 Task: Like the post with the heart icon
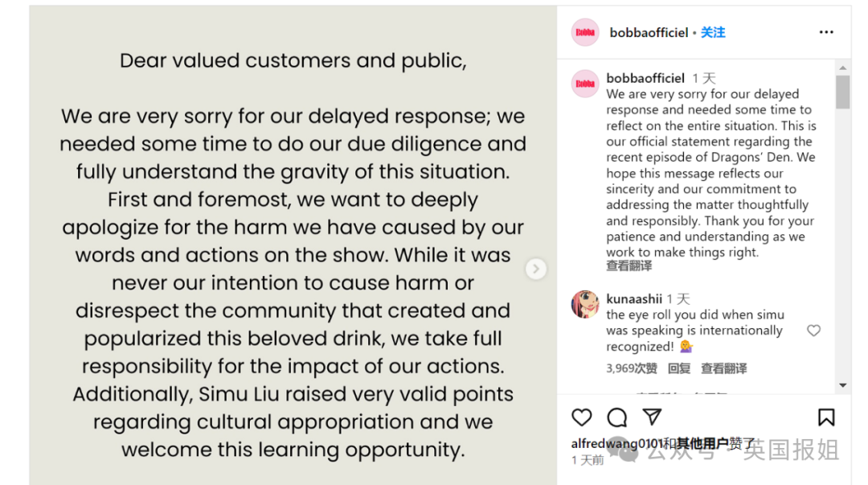tap(582, 417)
